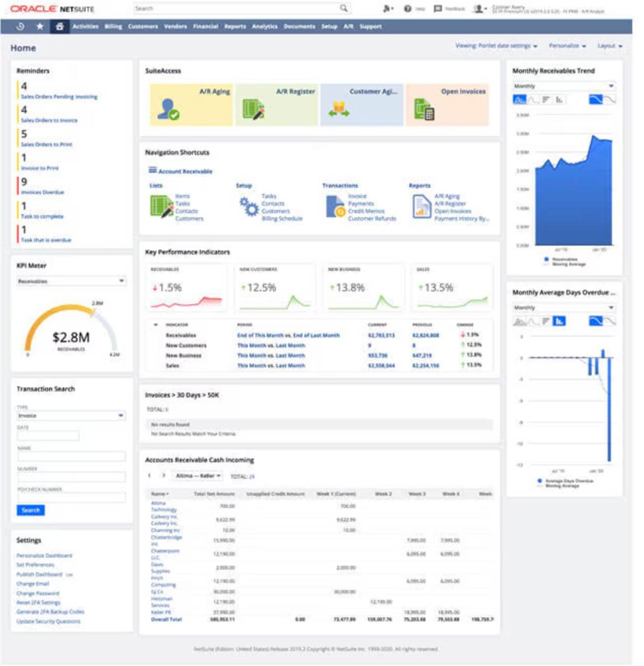The image size is (644, 666).
Task: Open the Billing menu
Action: (x=113, y=26)
